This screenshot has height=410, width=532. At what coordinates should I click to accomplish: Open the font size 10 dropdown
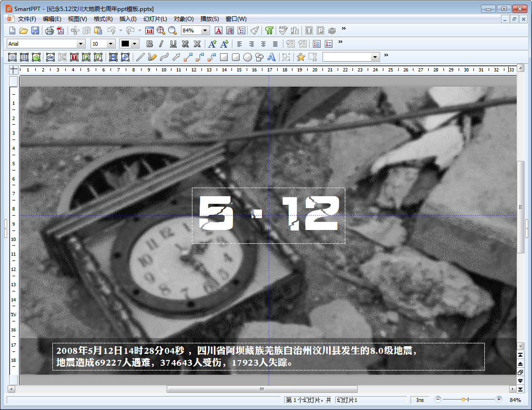click(110, 44)
